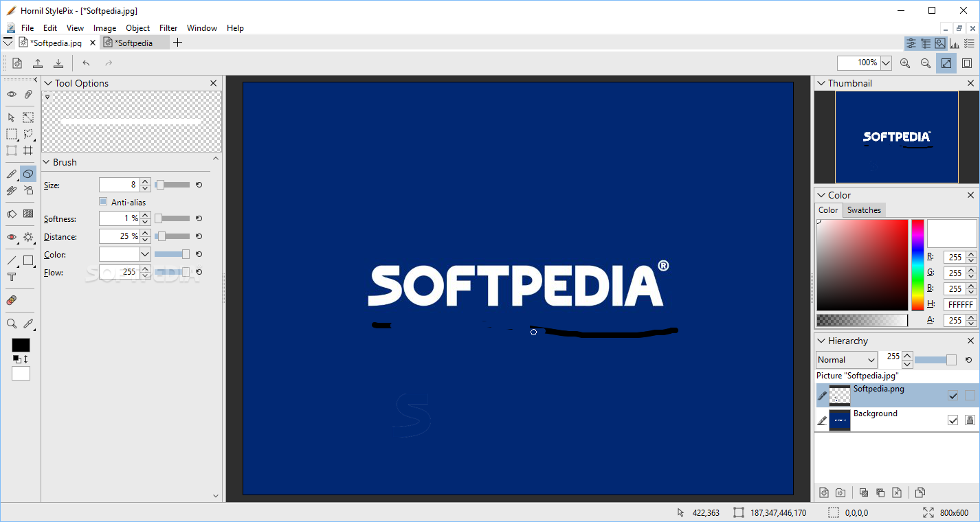Image resolution: width=980 pixels, height=522 pixels.
Task: Select the brightness dodge tool
Action: click(x=28, y=237)
